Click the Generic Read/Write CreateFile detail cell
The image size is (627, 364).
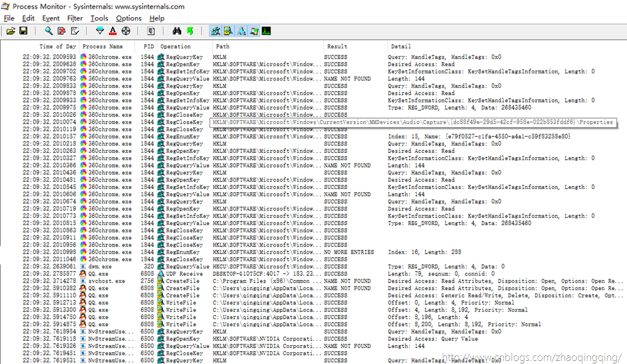505,295
